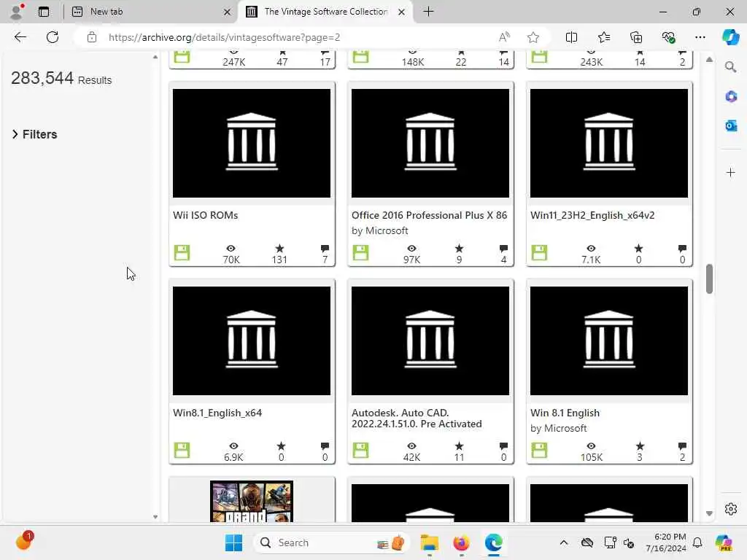Screen dimensions: 747x560
Task: Click taskbar Search box
Action: 332,542
